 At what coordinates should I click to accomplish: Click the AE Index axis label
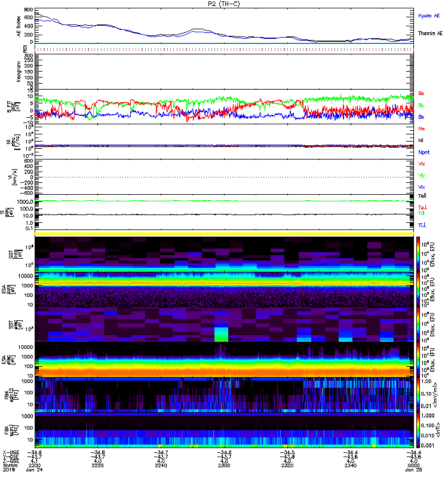[x=19, y=26]
